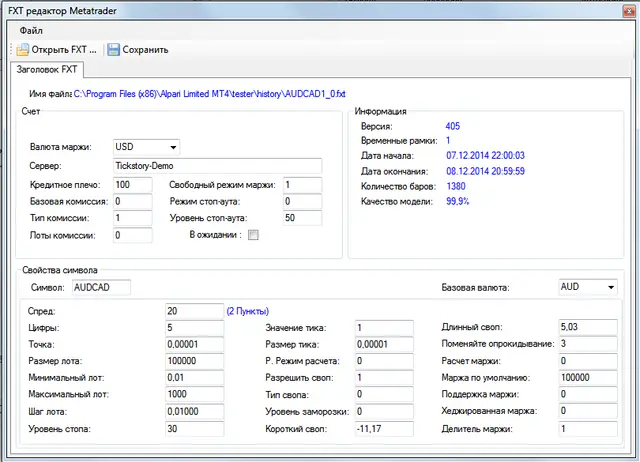Click the Сервер field Tickstory-Demo
Screen dimensions: 640x462
pyautogui.click(x=217, y=166)
